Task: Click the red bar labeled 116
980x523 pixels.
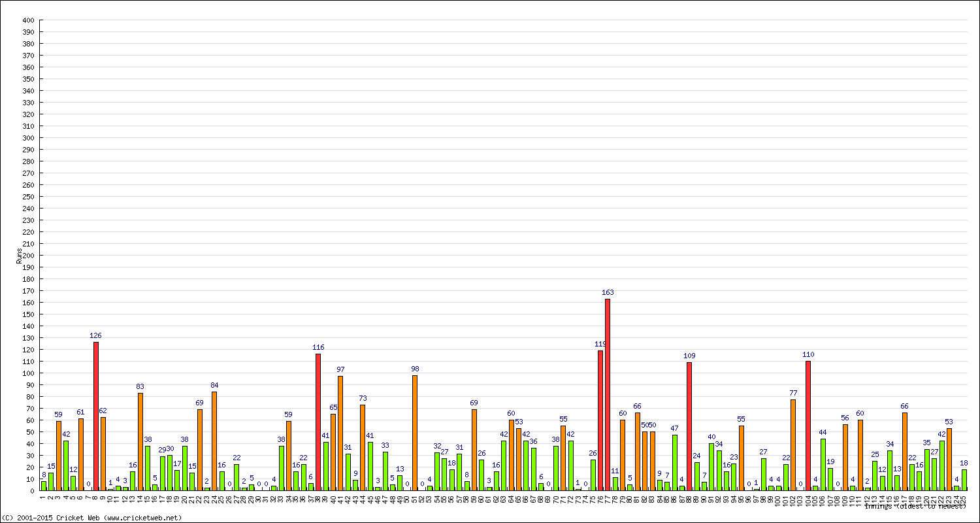Action: 318,422
